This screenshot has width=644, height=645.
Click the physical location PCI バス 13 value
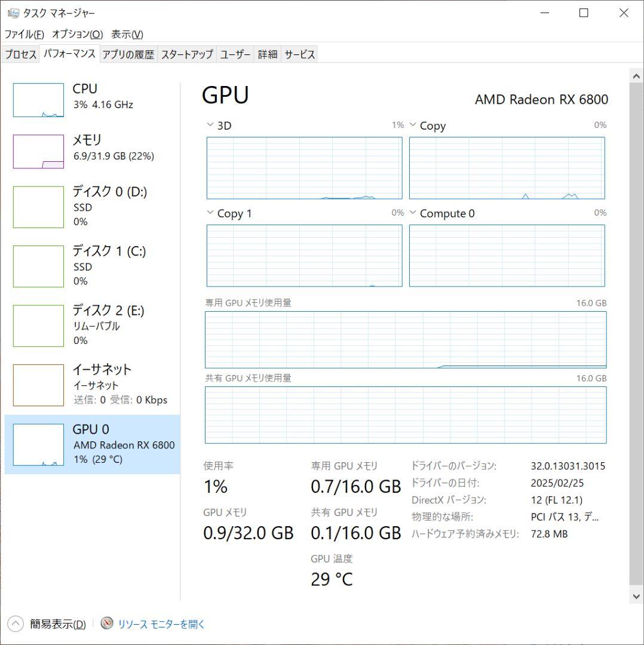point(565,517)
